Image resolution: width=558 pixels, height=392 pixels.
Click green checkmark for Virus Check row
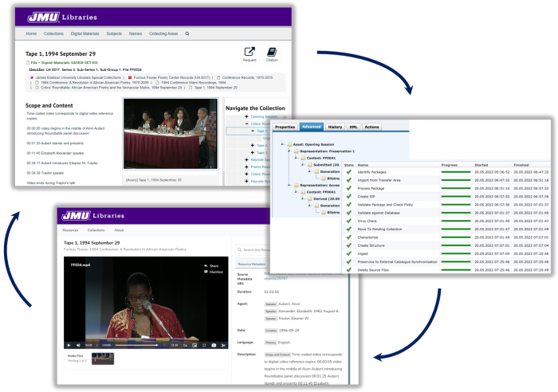coord(349,221)
